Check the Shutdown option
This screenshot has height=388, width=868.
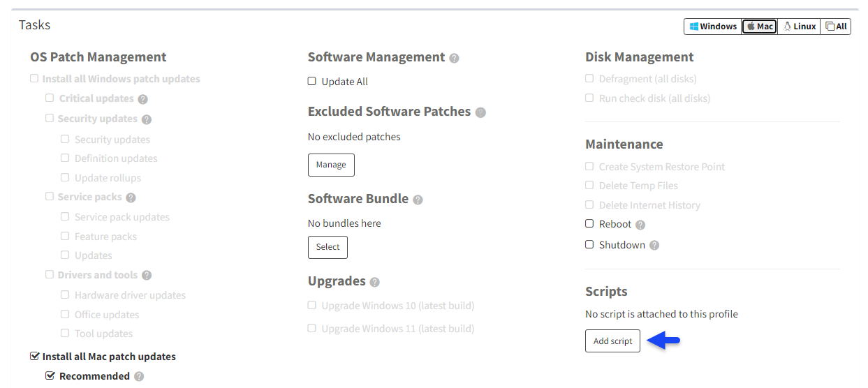click(589, 244)
